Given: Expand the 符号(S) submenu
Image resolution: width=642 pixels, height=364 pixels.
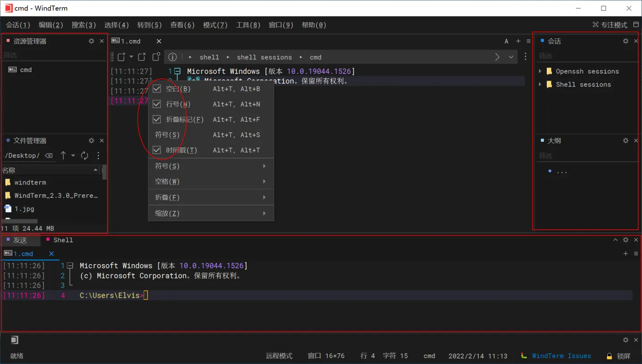Looking at the screenshot, I should tap(211, 166).
